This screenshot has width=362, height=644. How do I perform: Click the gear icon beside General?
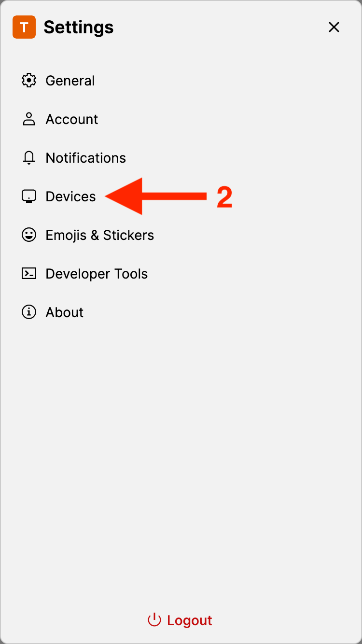[29, 81]
